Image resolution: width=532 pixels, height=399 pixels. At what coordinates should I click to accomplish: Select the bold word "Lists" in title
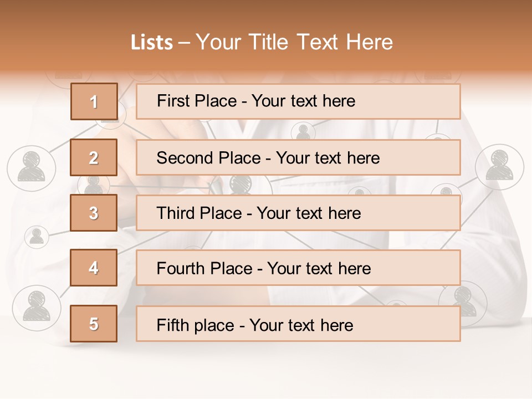[152, 43]
